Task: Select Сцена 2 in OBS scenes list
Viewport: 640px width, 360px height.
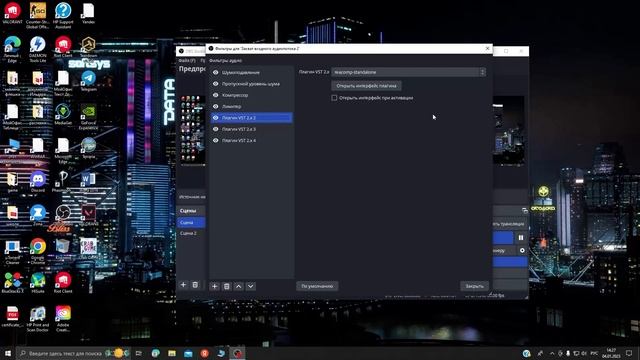Action: (x=191, y=233)
